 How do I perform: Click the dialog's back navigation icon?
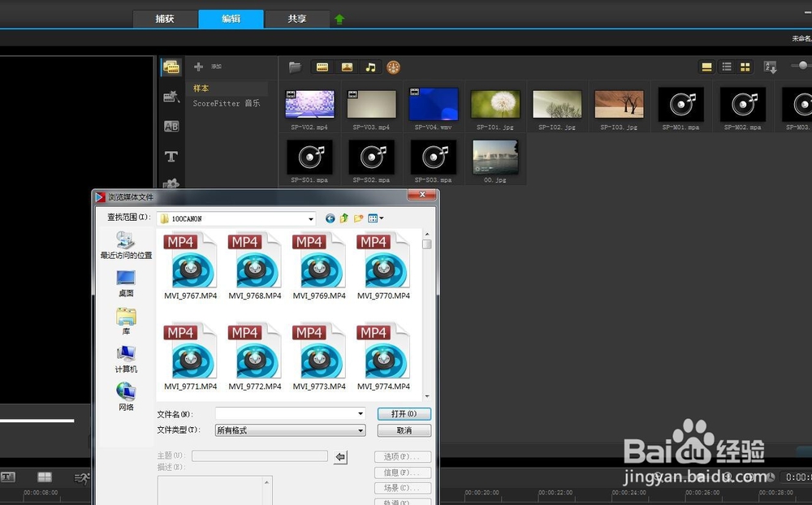(330, 218)
